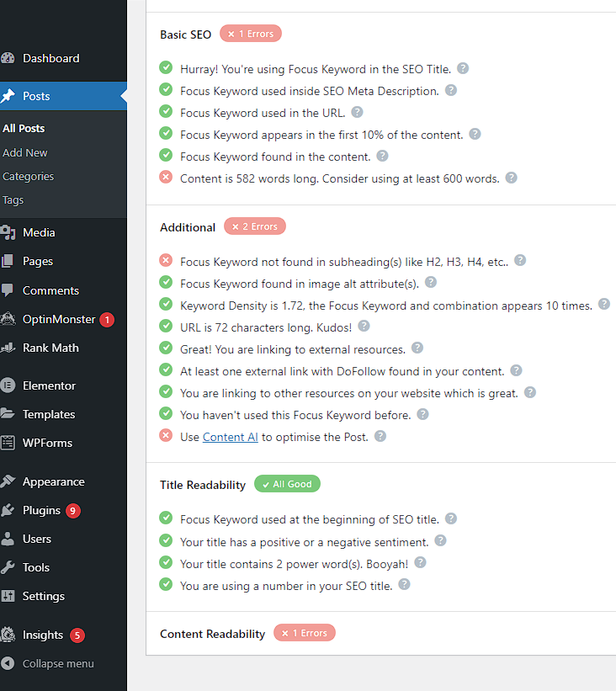Open help for image alt attribute test
Image resolution: width=616 pixels, height=691 pixels.
pos(431,283)
